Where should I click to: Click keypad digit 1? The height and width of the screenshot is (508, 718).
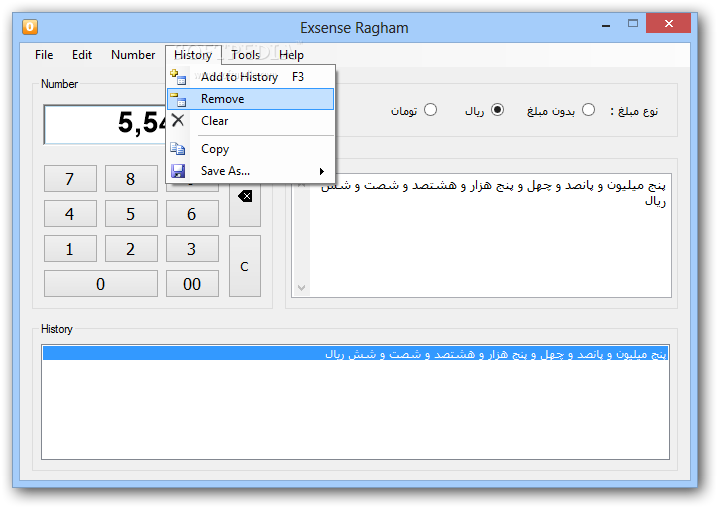(x=70, y=249)
